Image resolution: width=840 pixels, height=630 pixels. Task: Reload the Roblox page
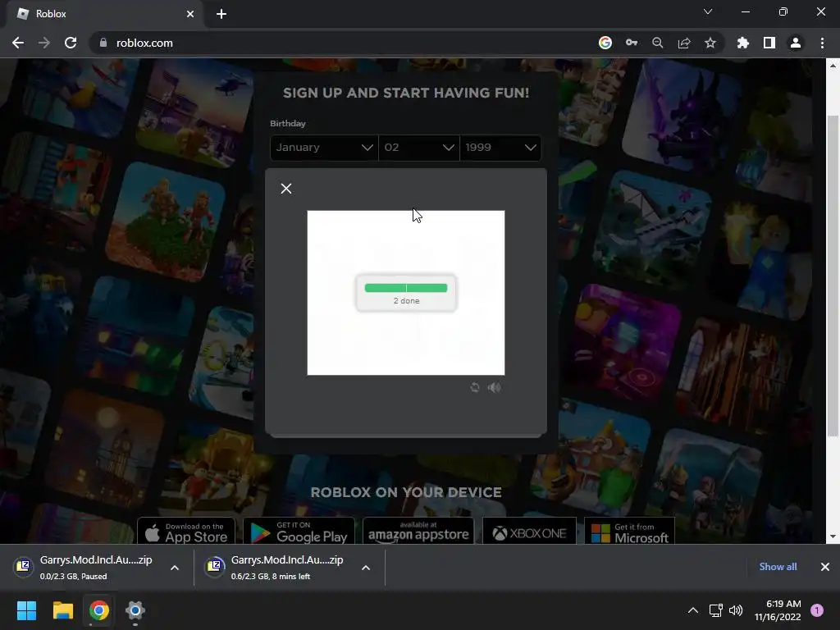click(71, 43)
